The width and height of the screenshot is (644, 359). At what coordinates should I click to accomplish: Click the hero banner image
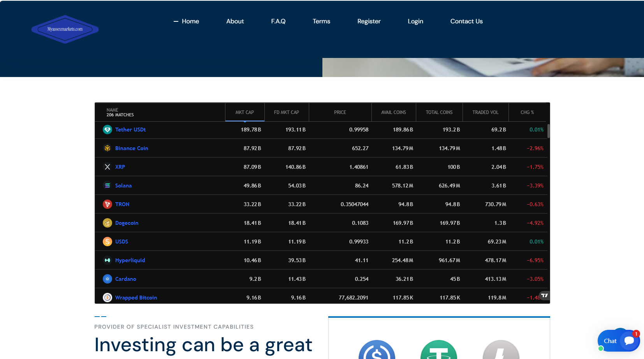click(483, 67)
